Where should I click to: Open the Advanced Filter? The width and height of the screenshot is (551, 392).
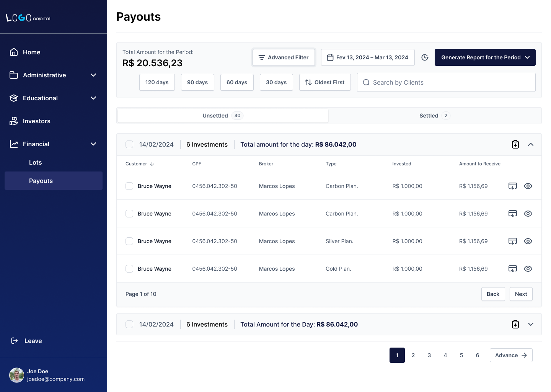click(284, 57)
